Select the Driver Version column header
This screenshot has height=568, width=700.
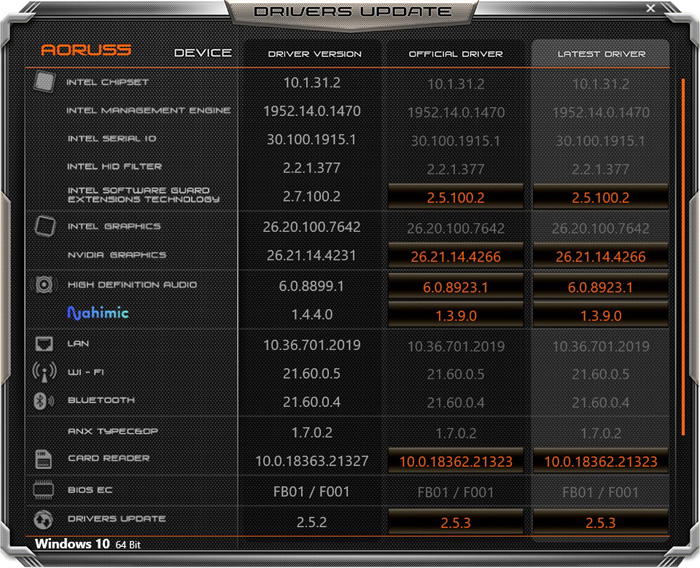(315, 54)
